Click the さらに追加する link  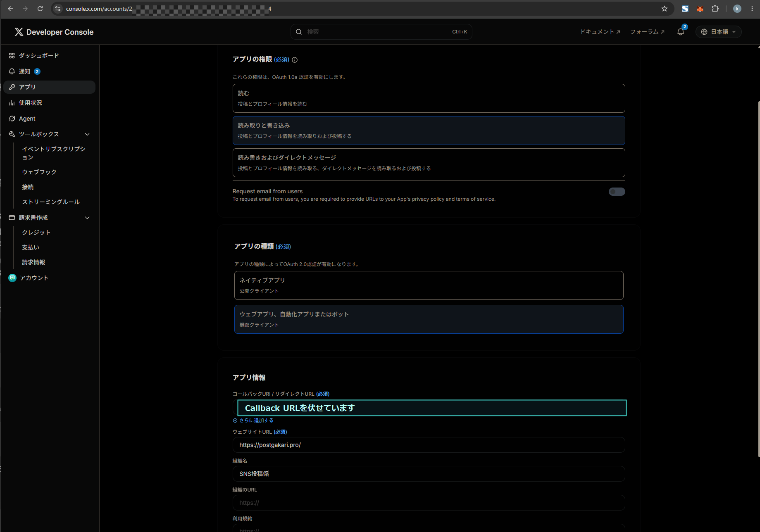[x=256, y=420]
